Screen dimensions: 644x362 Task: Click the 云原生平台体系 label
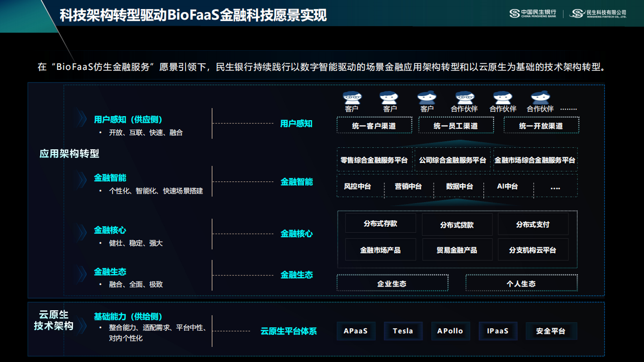point(289,331)
